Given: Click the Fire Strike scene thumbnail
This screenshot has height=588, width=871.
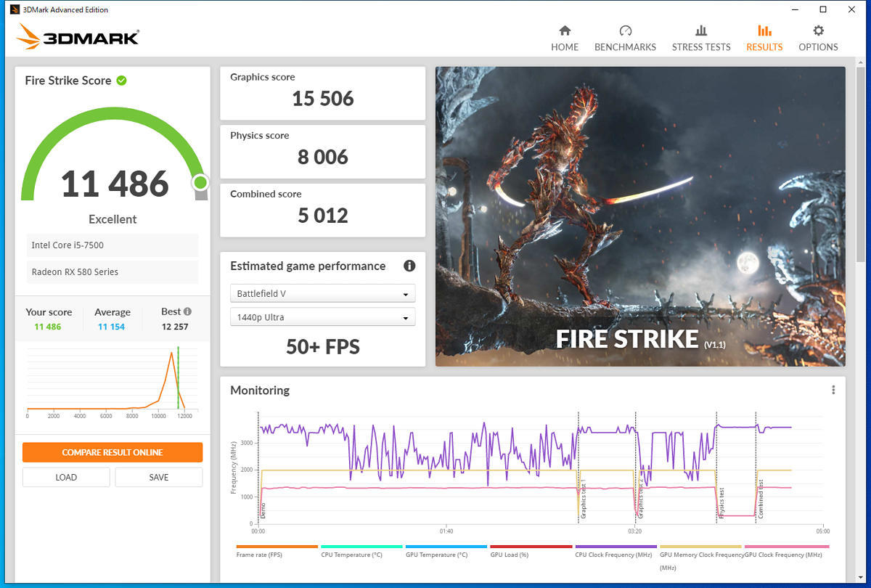Looking at the screenshot, I should (640, 216).
